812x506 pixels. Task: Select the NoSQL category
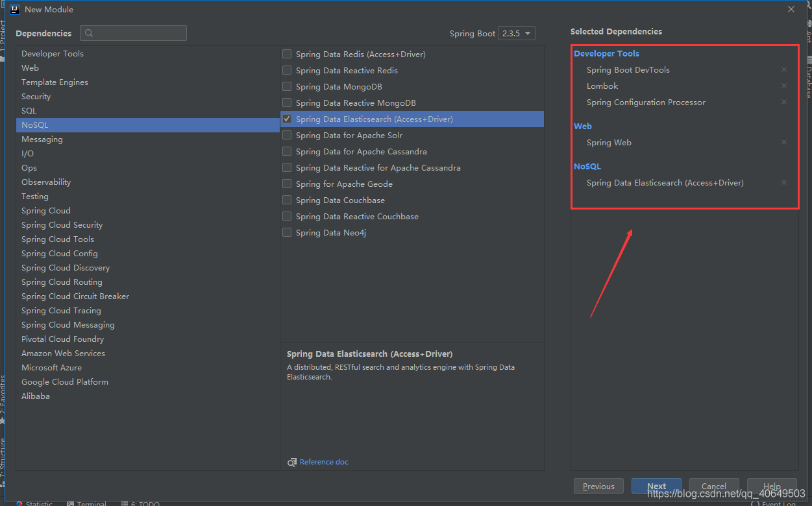point(148,125)
